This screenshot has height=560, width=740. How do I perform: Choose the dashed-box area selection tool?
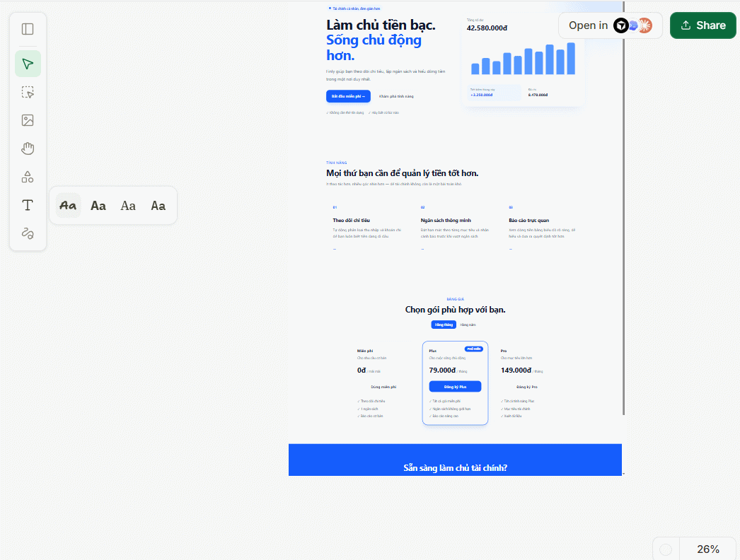pyautogui.click(x=28, y=92)
